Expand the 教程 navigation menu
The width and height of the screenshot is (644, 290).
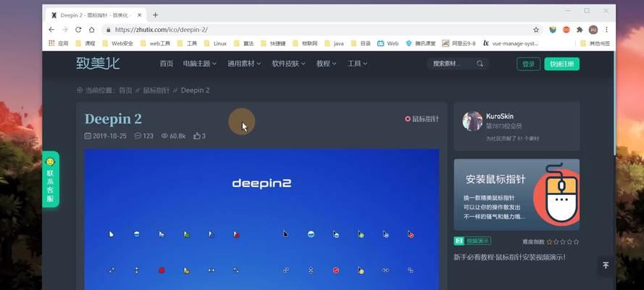[326, 64]
